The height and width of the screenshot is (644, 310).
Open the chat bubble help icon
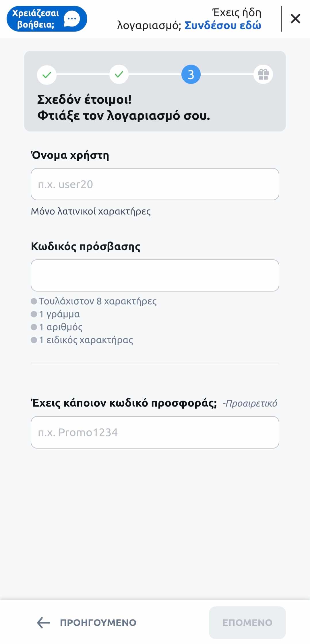point(72,19)
